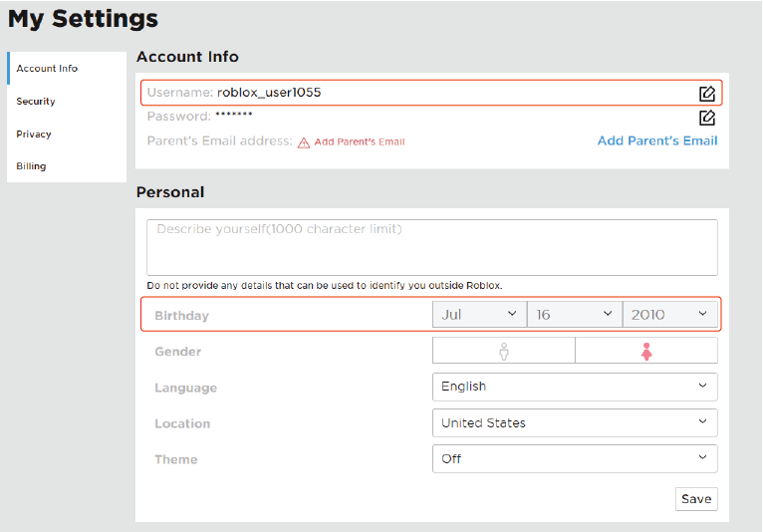Switch to the Account Info tab
The image size is (763, 532).
(47, 69)
